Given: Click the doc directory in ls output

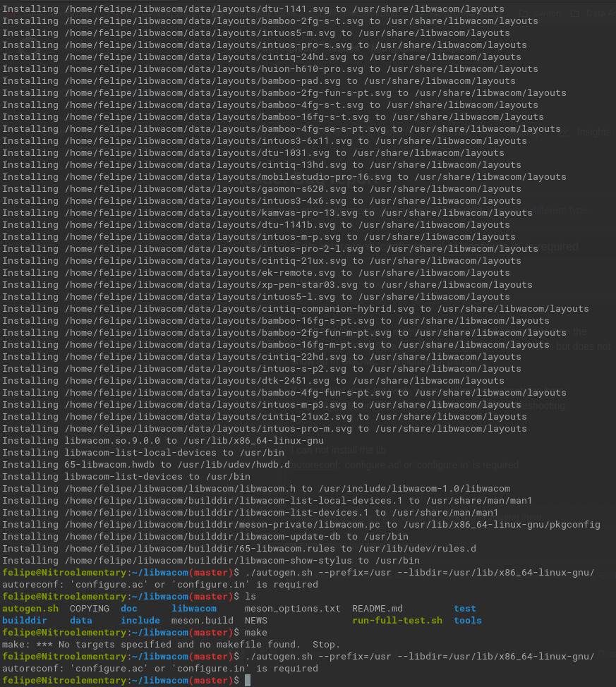Looking at the screenshot, I should coord(129,609).
